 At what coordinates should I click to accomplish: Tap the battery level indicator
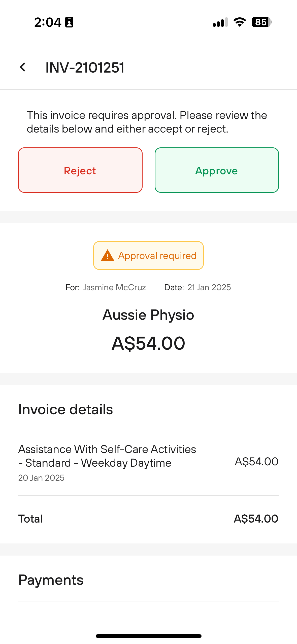point(262,22)
